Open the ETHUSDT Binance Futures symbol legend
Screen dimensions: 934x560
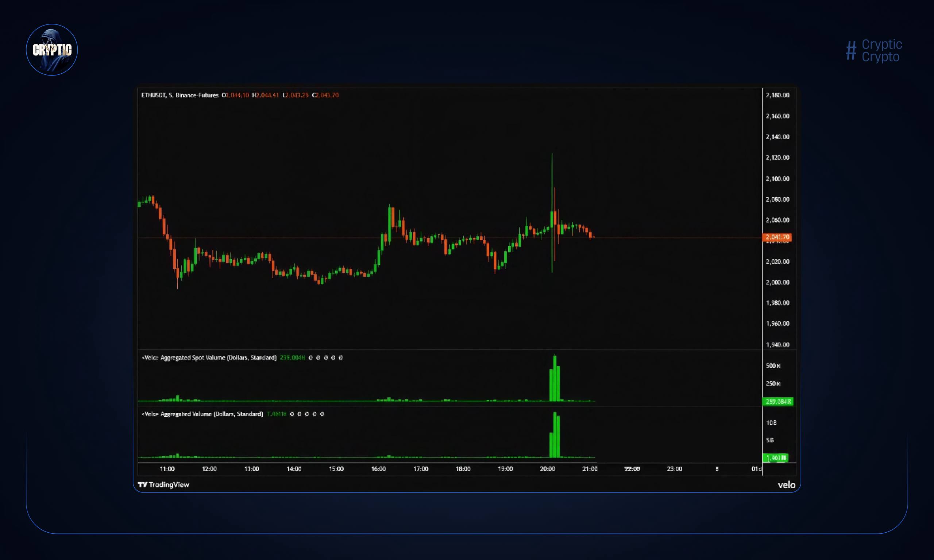pos(180,95)
